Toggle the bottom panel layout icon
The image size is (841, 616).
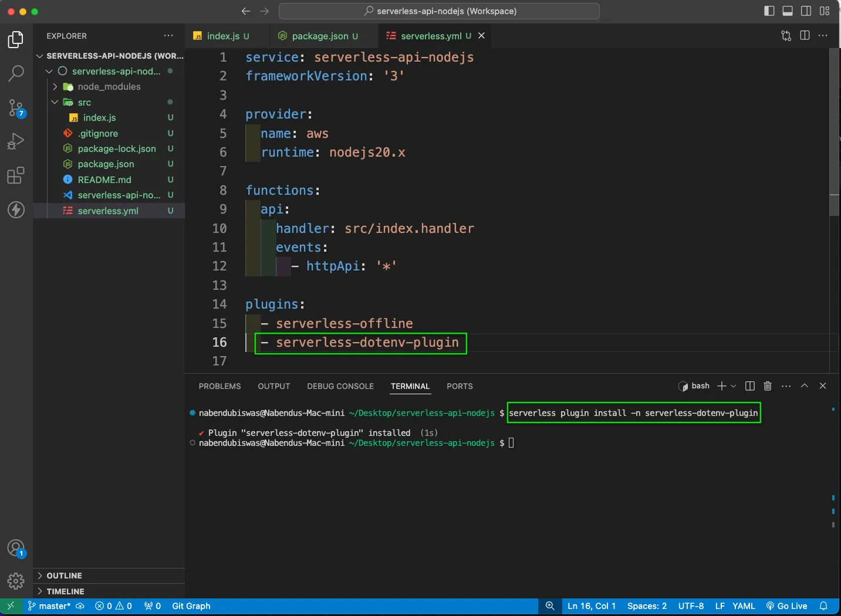pyautogui.click(x=788, y=11)
